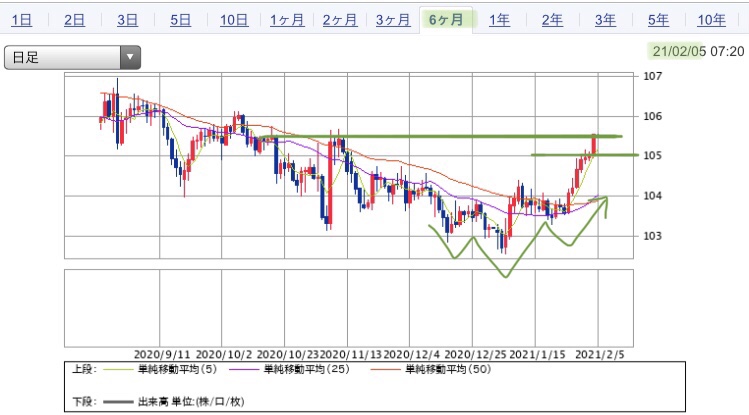Choose the 10日 chart period
The height and width of the screenshot is (415, 749).
tap(234, 20)
